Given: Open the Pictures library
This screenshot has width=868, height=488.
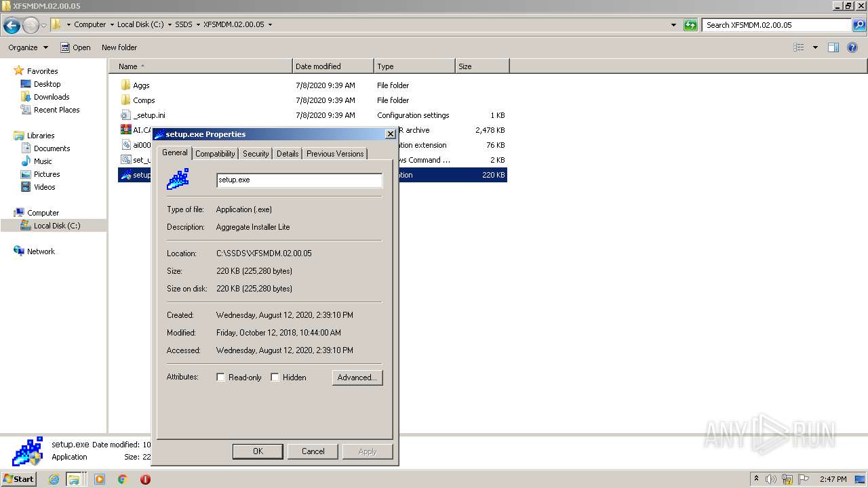Looking at the screenshot, I should click(47, 174).
